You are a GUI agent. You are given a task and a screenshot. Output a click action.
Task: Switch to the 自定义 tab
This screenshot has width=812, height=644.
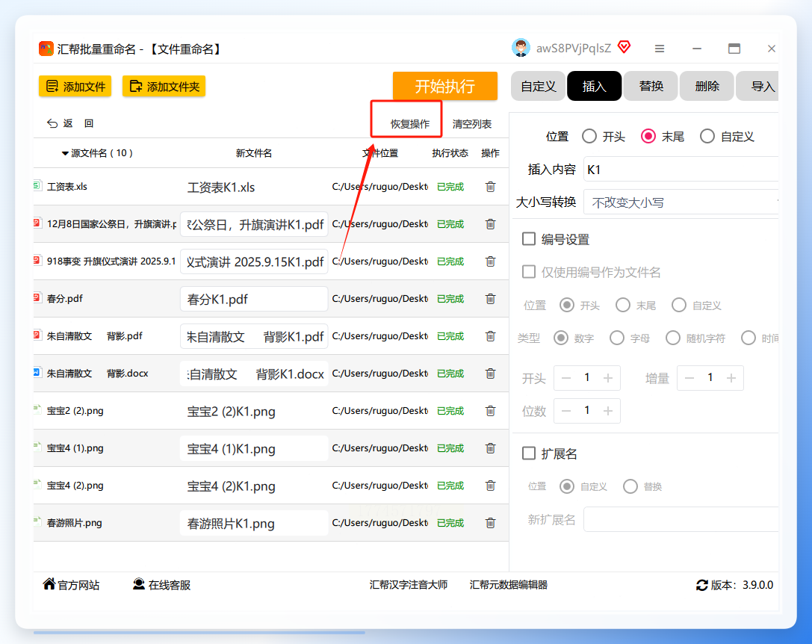tap(539, 86)
